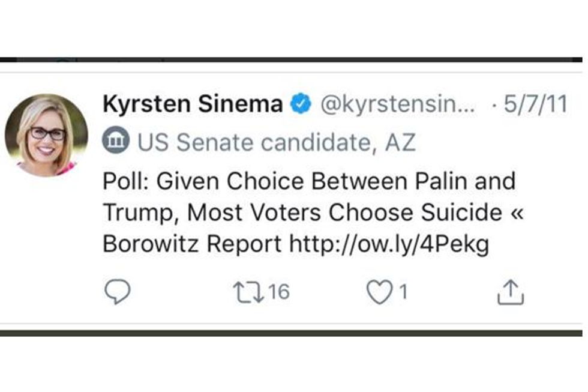
Task: Click the tweet line starting with Poll:
Action: click(309, 181)
